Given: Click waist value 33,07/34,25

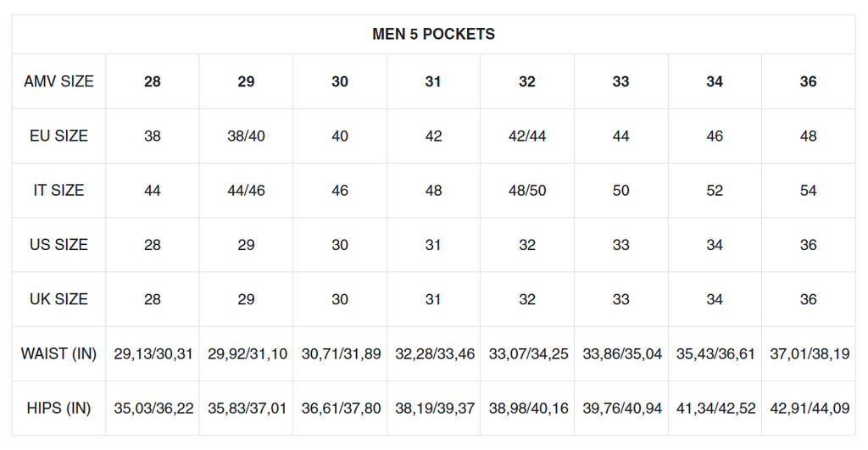Looking at the screenshot, I should (528, 354).
